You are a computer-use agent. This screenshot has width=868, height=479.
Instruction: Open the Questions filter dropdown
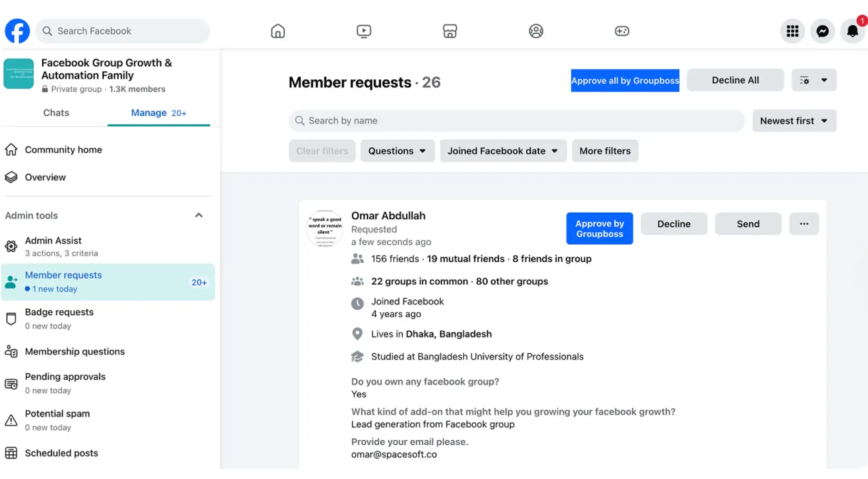tap(397, 151)
